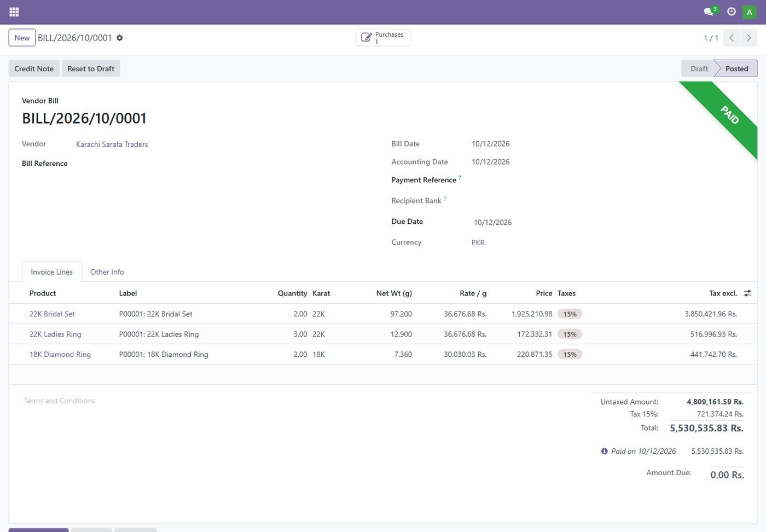The image size is (766, 532).
Task: Open the gear actions menu beside bill number
Action: click(120, 38)
